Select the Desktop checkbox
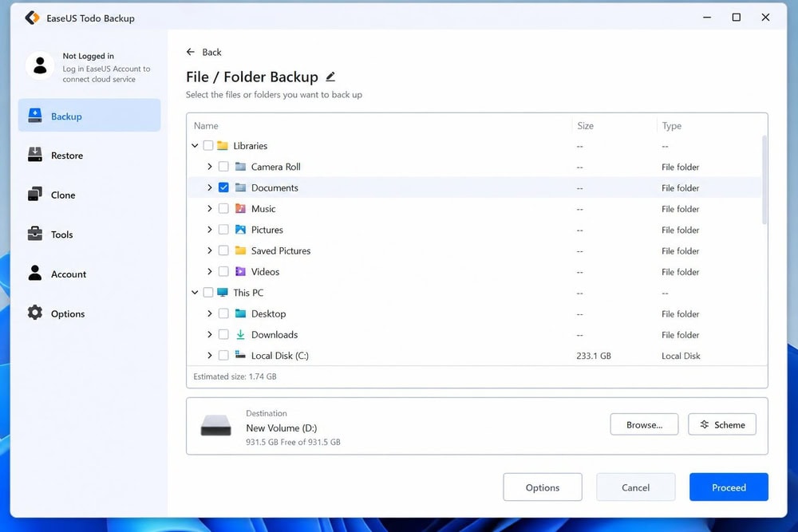 [x=223, y=313]
